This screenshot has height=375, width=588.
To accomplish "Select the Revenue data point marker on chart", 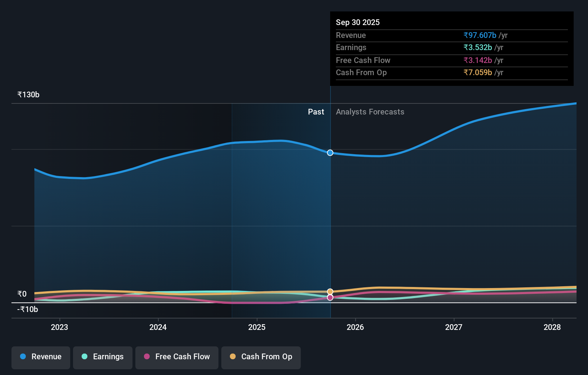I will 330,153.
